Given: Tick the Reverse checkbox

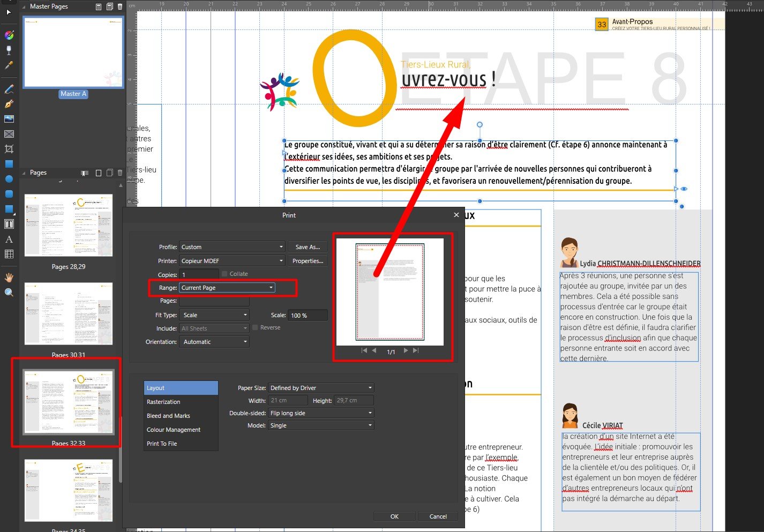Looking at the screenshot, I should click(256, 327).
